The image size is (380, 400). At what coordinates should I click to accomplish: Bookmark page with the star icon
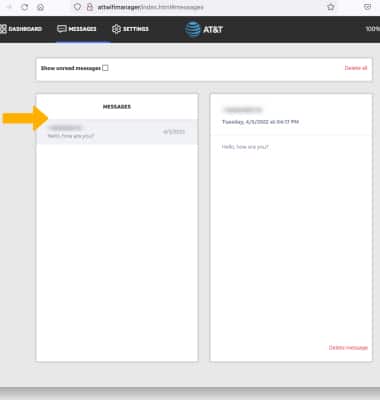pyautogui.click(x=331, y=7)
